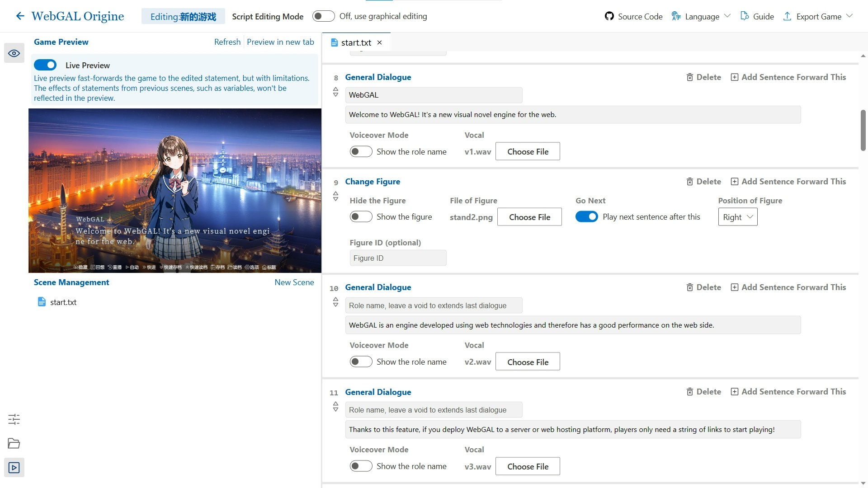Click the Export Game upload icon
The image size is (868, 488).
(787, 16)
